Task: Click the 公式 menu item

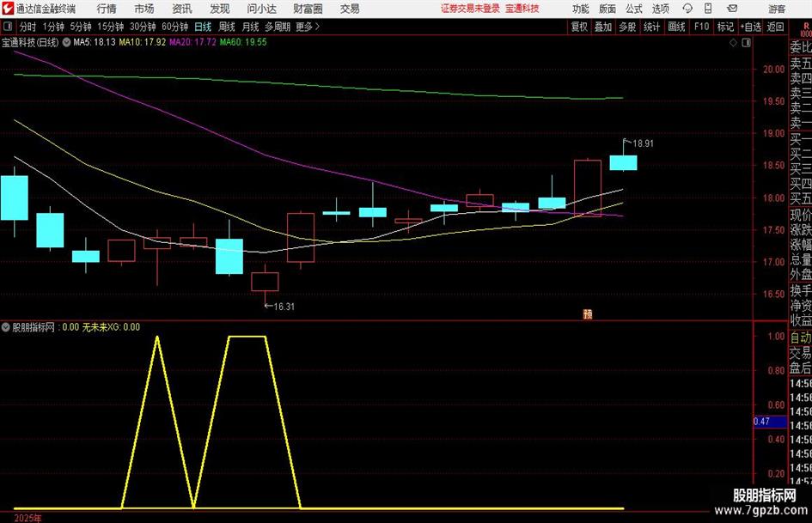Action: pos(634,9)
